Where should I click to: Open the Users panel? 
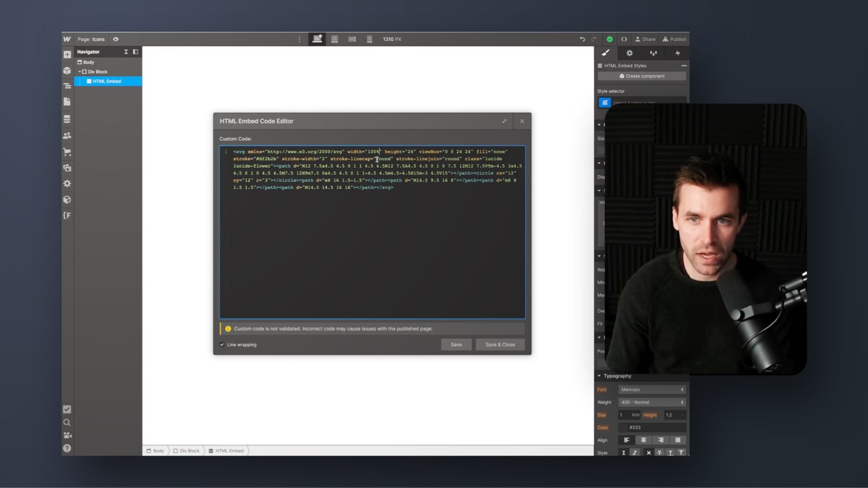[67, 135]
